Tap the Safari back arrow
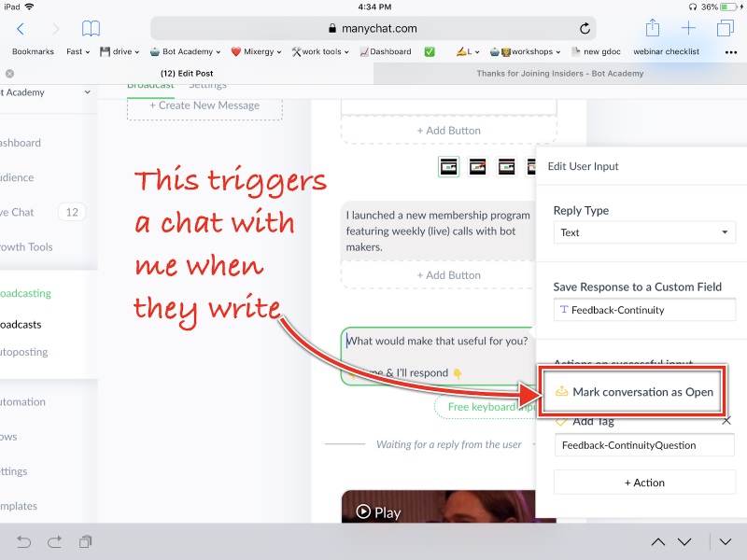The height and width of the screenshot is (560, 747). [x=21, y=30]
